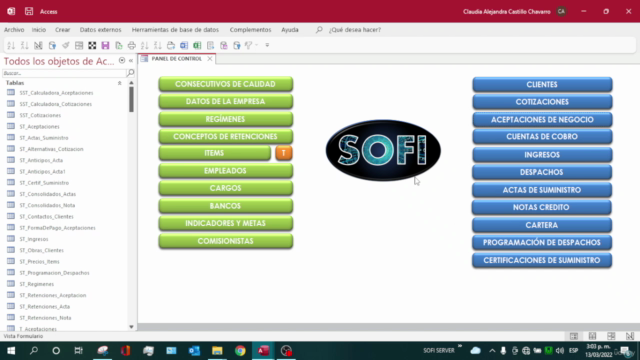Click the DATOS DE LA EMPRESA button
This screenshot has height=360, width=640.
pos(226,101)
